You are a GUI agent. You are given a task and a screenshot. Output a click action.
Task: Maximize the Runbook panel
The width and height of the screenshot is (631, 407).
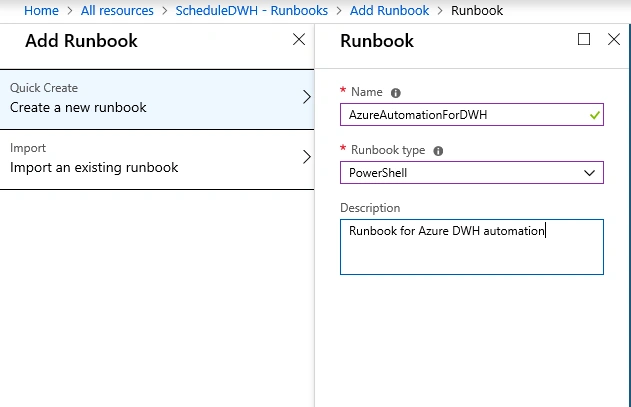tap(584, 39)
